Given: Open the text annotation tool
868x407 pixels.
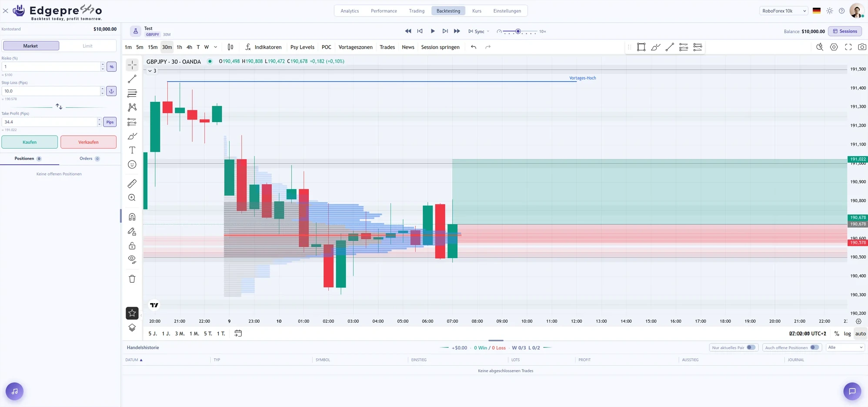Looking at the screenshot, I should click(x=132, y=150).
